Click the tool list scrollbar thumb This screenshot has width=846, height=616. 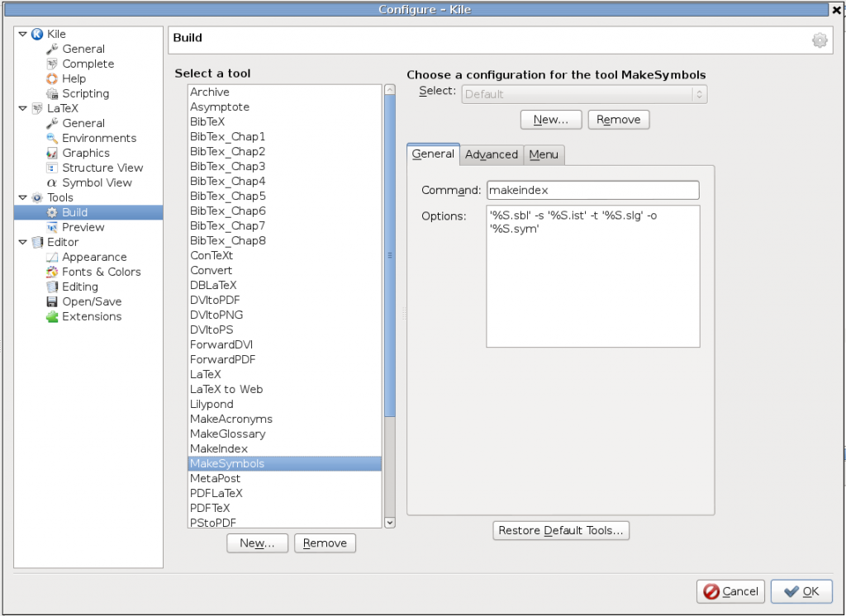(390, 256)
